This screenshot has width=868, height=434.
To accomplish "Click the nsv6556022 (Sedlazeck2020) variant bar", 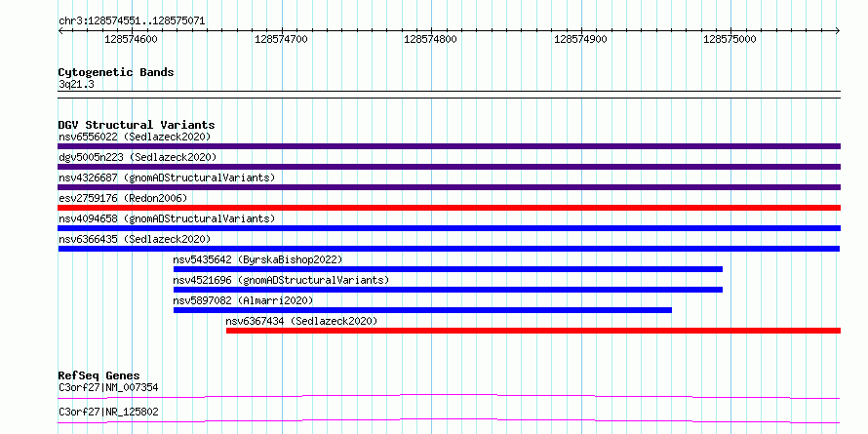I will 449,146.
